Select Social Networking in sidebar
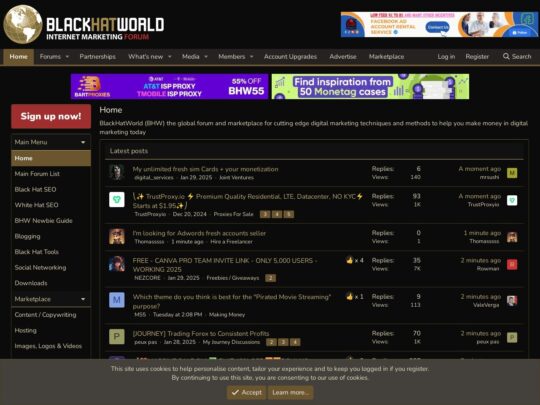Viewport: 540px width, 405px height. pos(40,268)
